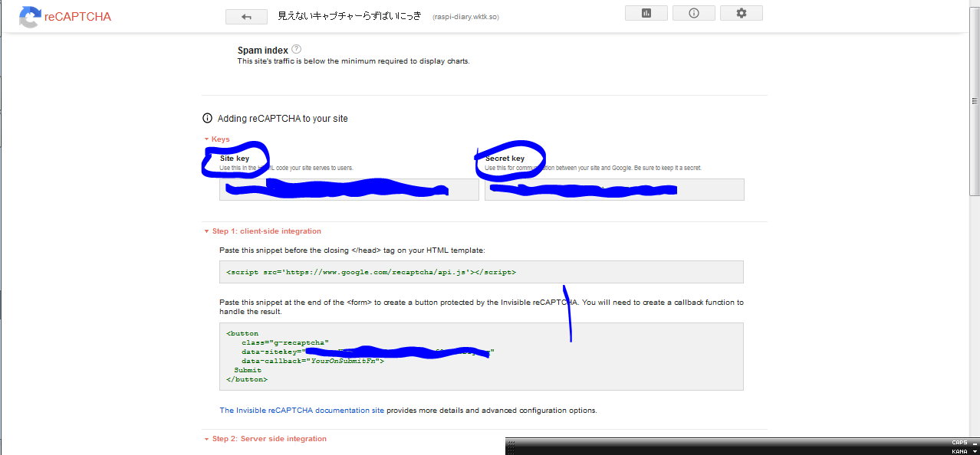Collapse the Keys section
The width and height of the screenshot is (980, 455).
(x=217, y=139)
